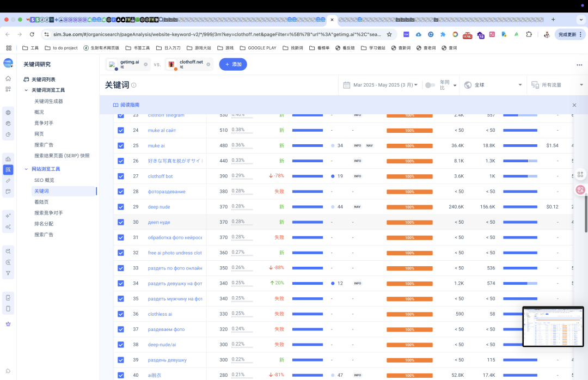Open 排名分配 in sidebar
588x380 pixels.
(44, 224)
